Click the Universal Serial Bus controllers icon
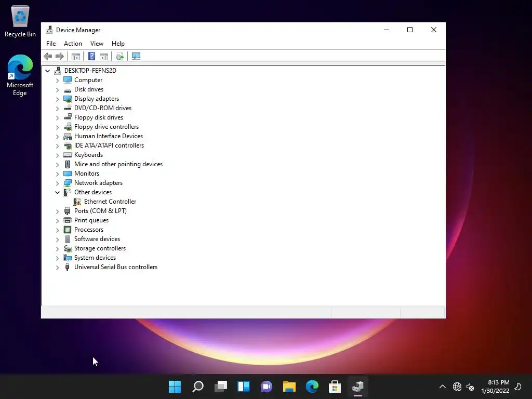 point(67,267)
